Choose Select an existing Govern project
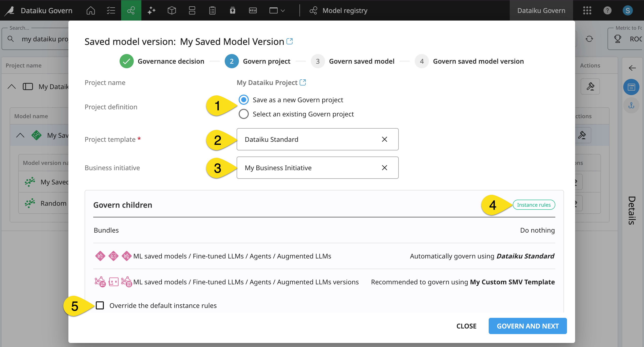Screen dimensions: 644x347 click(x=243, y=114)
